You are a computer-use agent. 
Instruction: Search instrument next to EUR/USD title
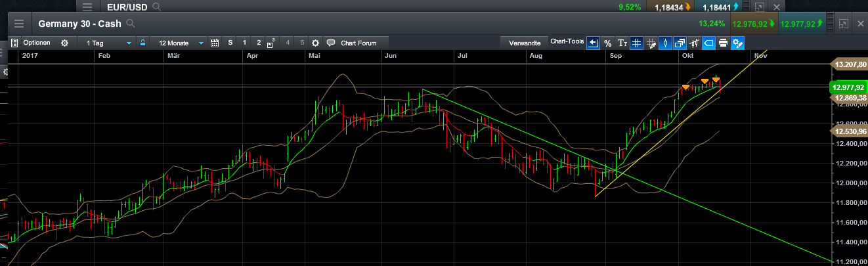coord(156,7)
